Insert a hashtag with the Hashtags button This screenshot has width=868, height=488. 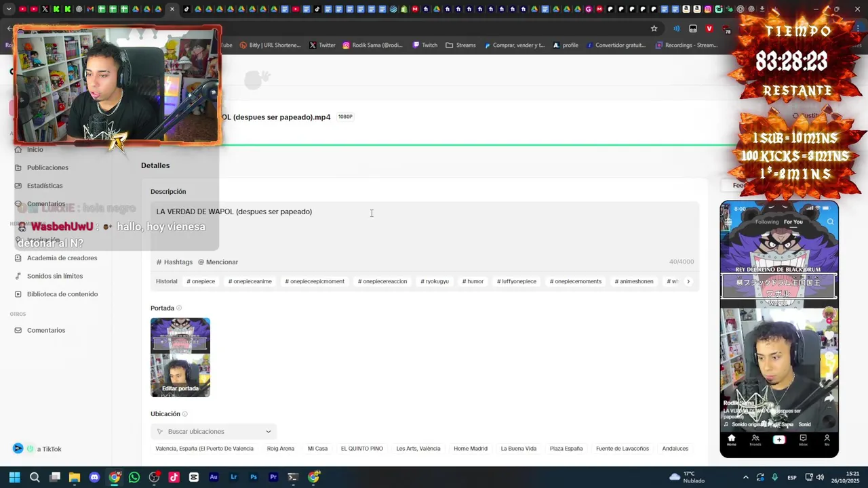coord(175,262)
